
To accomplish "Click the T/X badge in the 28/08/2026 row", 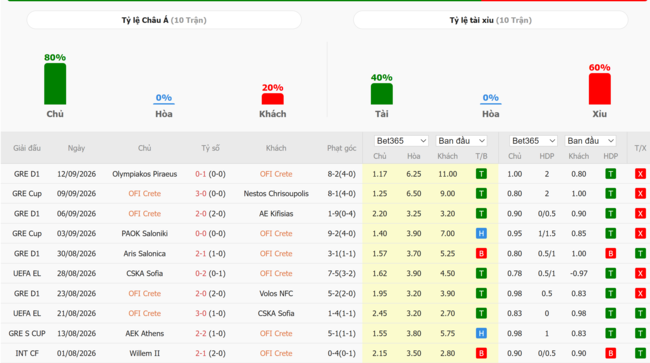I will (640, 273).
